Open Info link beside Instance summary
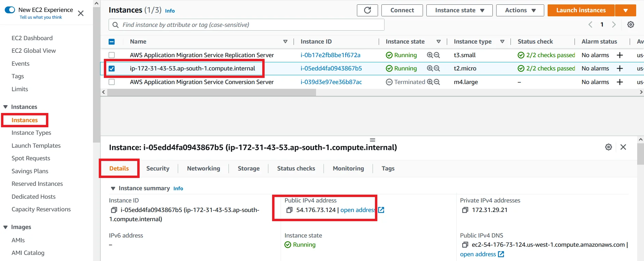The width and height of the screenshot is (644, 261). click(178, 189)
